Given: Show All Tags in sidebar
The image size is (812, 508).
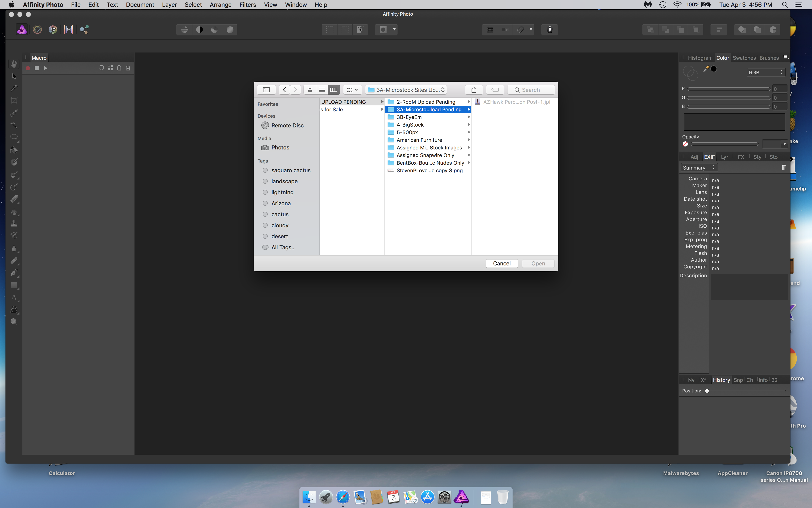Looking at the screenshot, I should coord(283,247).
